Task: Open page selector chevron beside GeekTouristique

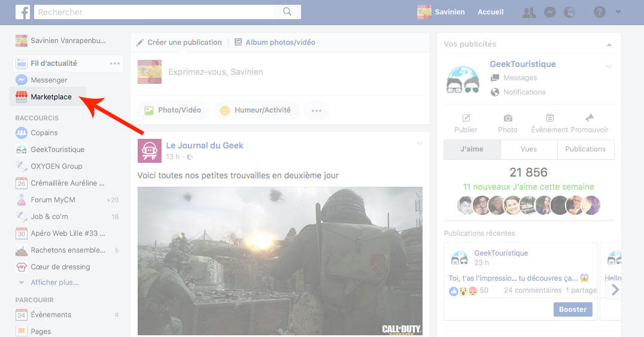Action: tap(609, 66)
